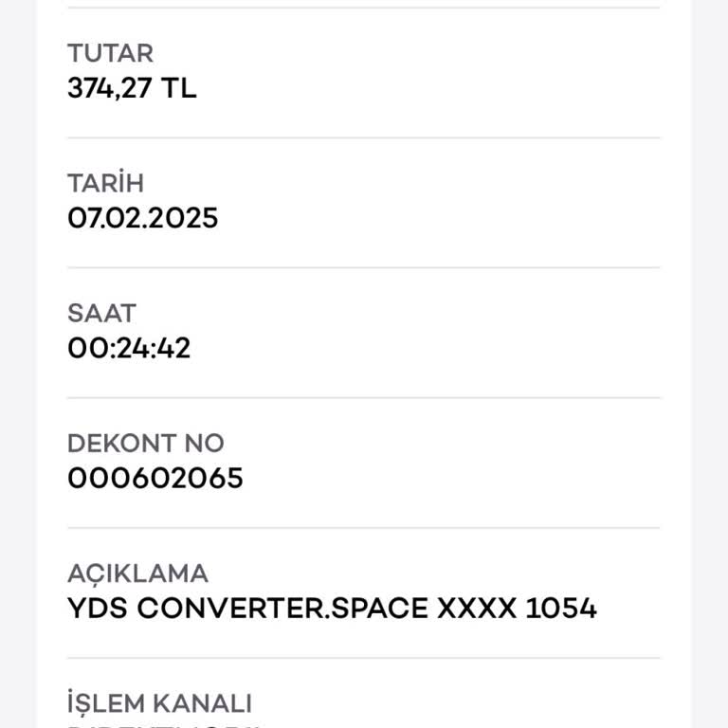Tap the SAAT field label
Image resolution: width=728 pixels, height=728 pixels.
tap(101, 313)
